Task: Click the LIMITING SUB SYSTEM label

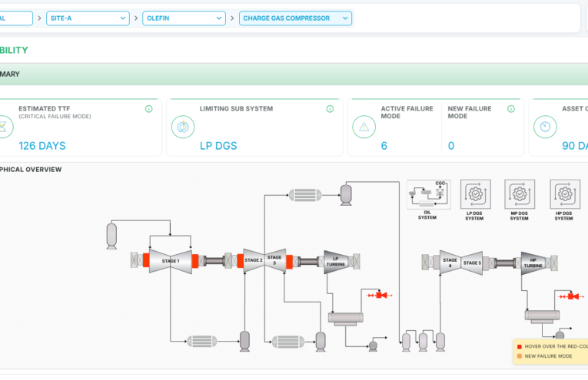Action: [236, 109]
